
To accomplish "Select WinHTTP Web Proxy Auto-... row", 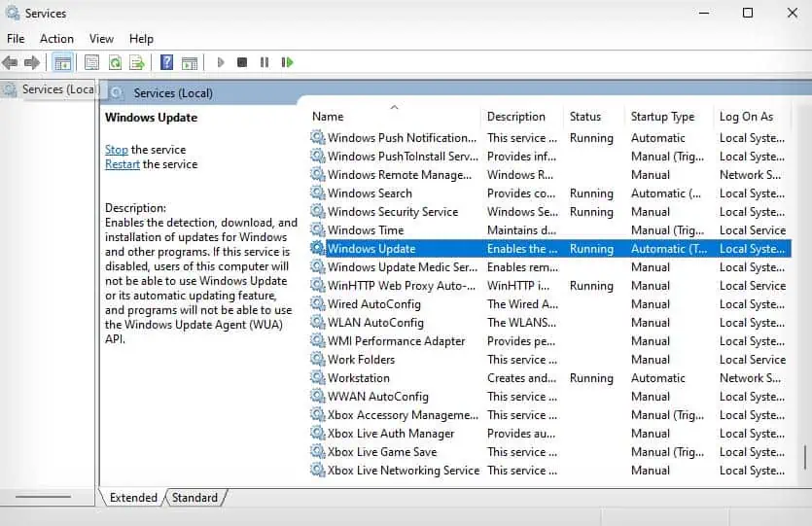I will [x=550, y=286].
